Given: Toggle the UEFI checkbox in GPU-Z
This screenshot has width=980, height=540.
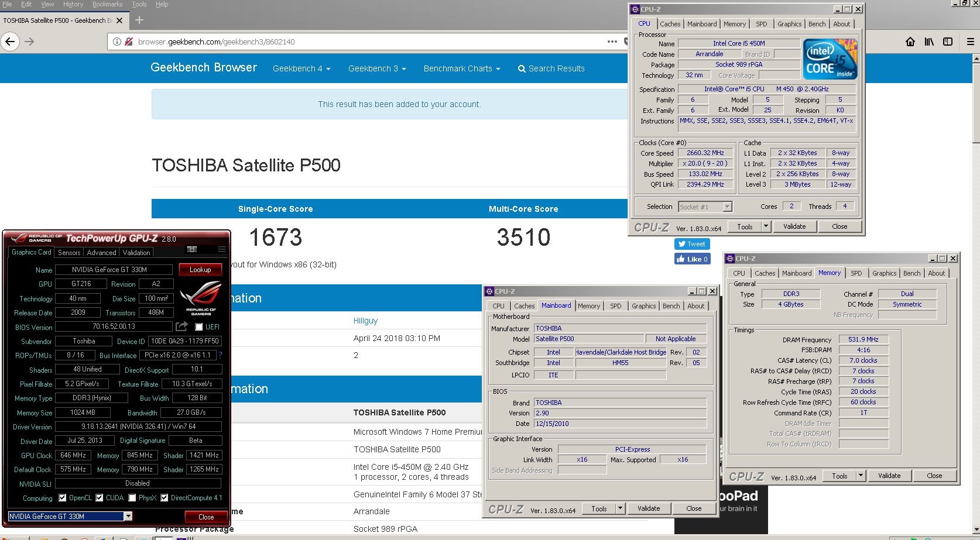Looking at the screenshot, I should [x=199, y=327].
